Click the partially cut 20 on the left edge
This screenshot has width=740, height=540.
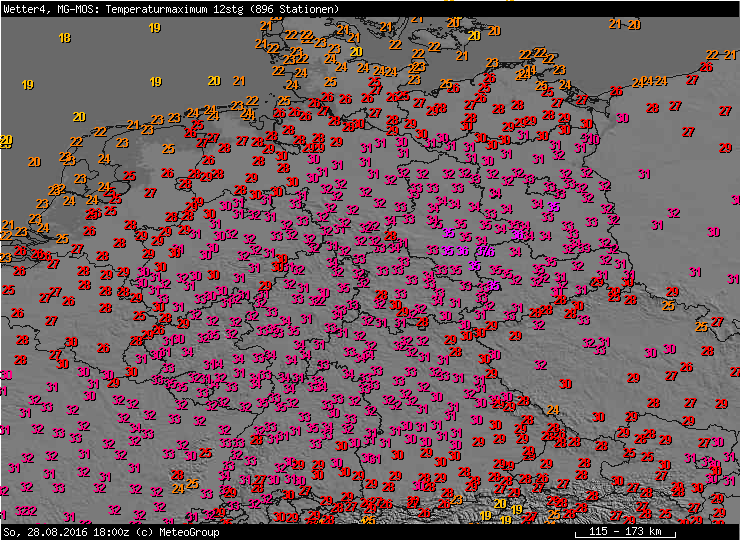point(5,140)
